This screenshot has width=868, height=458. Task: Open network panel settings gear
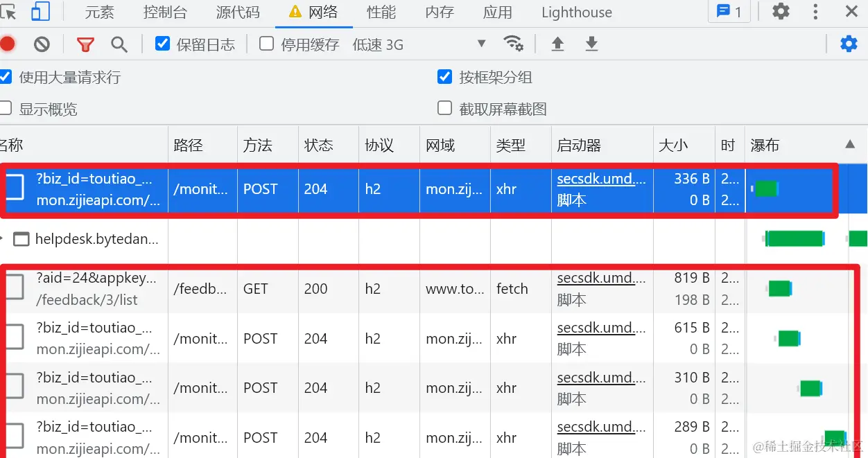pyautogui.click(x=849, y=44)
